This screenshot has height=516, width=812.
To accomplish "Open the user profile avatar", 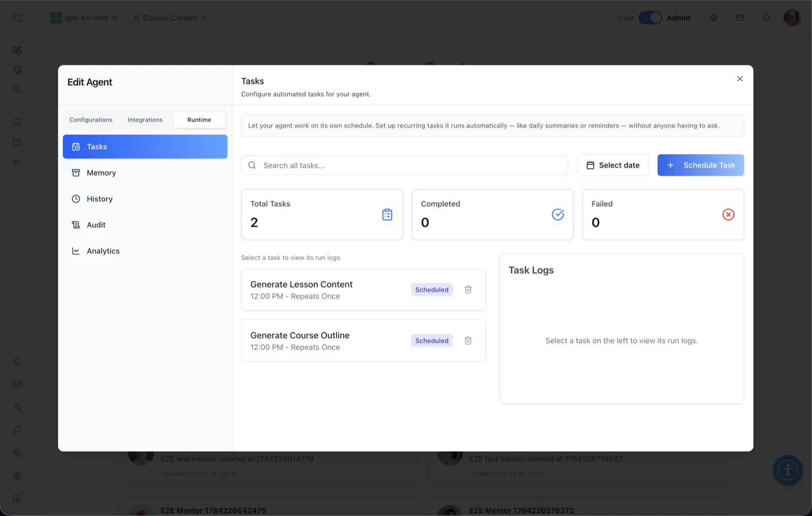I will pyautogui.click(x=792, y=18).
